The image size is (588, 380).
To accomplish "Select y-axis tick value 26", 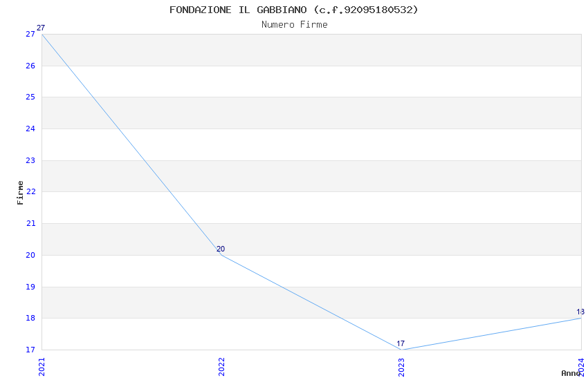I will pyautogui.click(x=30, y=66).
